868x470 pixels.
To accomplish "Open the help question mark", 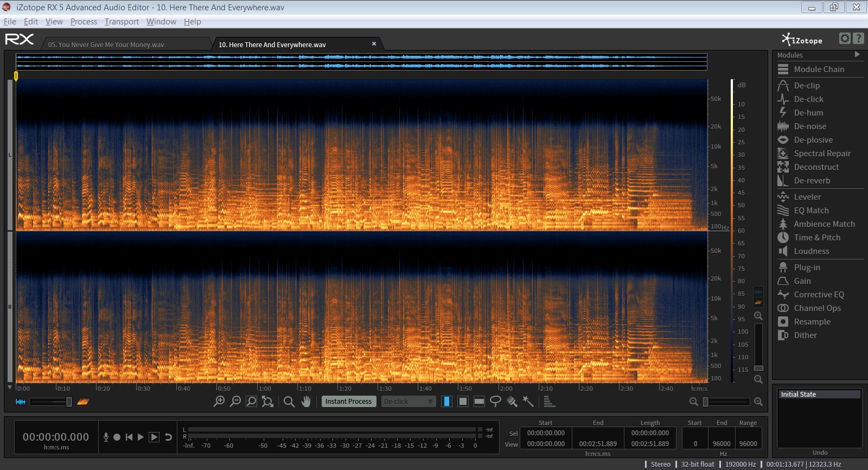I will [858, 38].
